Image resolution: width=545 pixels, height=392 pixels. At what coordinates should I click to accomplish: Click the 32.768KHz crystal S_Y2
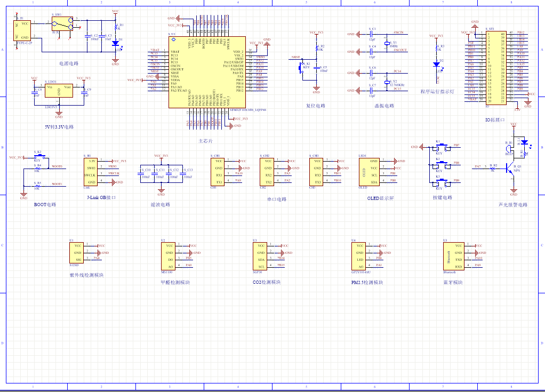(x=387, y=82)
